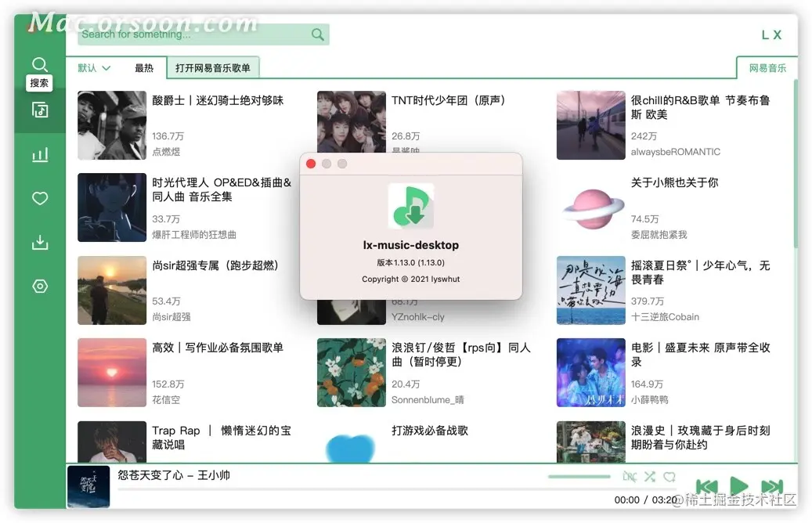Screen dimensions: 812x523
Task: Click the 酸爵士 playlist cover thumbnail
Action: (x=112, y=125)
